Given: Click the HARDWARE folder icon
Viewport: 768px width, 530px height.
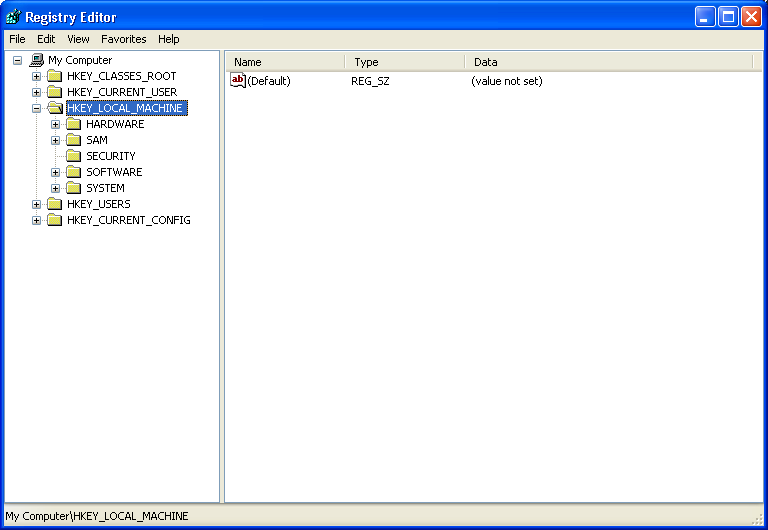Looking at the screenshot, I should pos(73,124).
